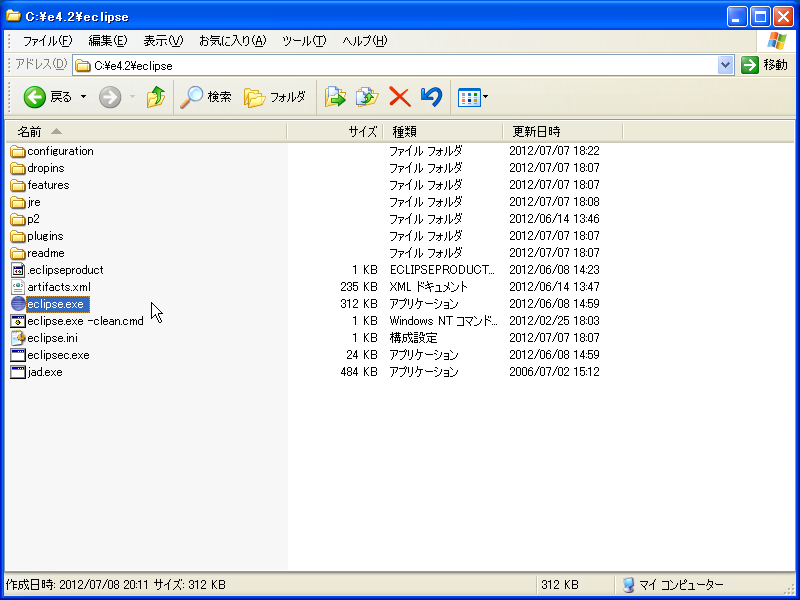Click the 2012/07/07 18:22 date cell
The height and width of the screenshot is (600, 800).
click(554, 151)
